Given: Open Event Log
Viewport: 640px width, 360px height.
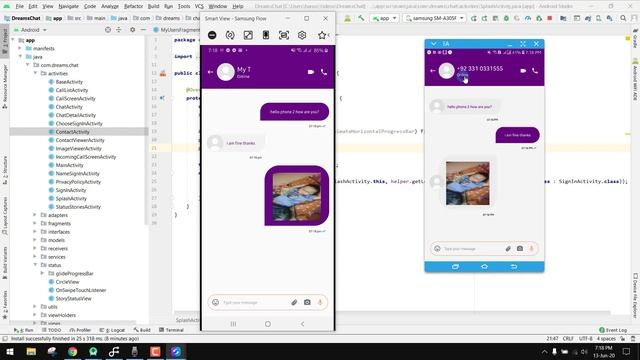Looking at the screenshot, I should coord(613,330).
